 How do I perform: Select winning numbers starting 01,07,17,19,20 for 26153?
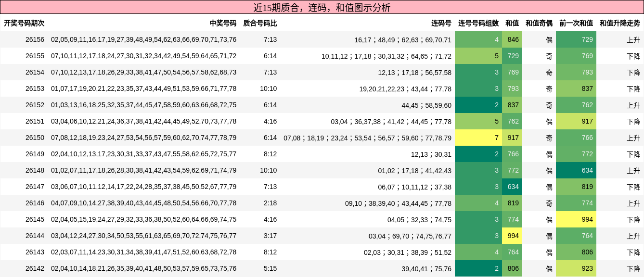click(x=144, y=88)
